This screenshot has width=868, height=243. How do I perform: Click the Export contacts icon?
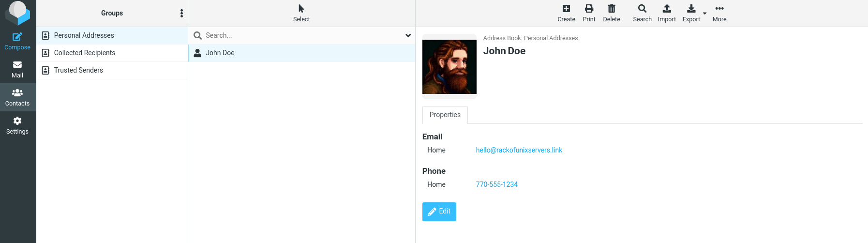691,13
